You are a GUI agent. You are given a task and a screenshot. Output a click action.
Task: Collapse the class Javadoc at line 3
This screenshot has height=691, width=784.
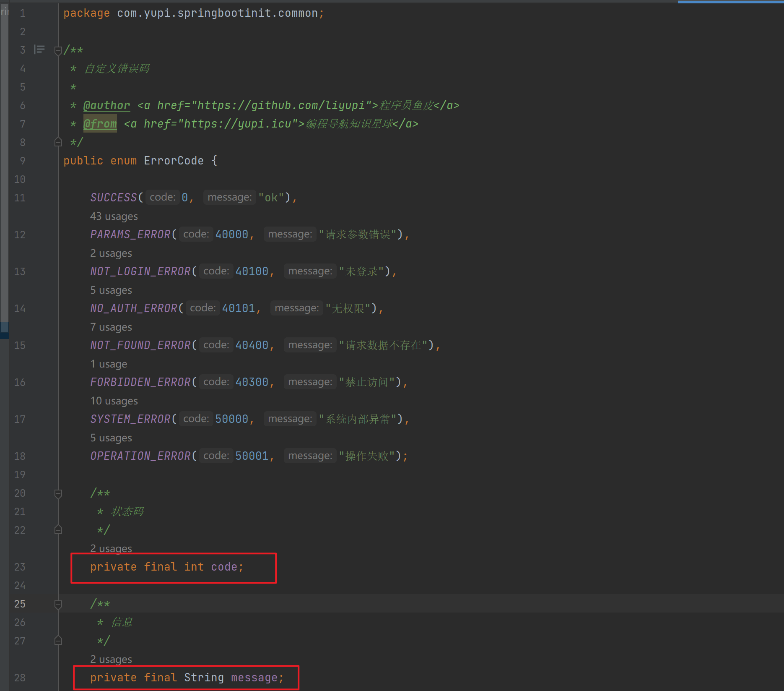click(x=58, y=51)
